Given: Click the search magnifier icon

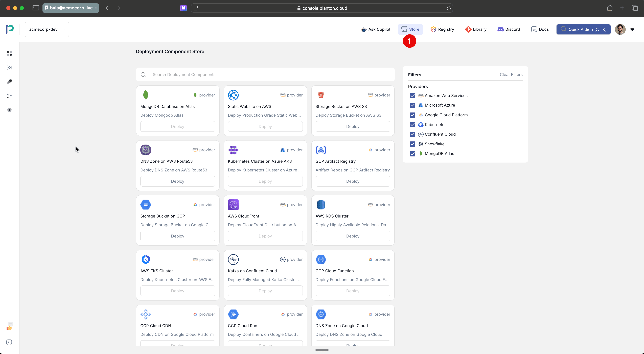Looking at the screenshot, I should click(143, 75).
